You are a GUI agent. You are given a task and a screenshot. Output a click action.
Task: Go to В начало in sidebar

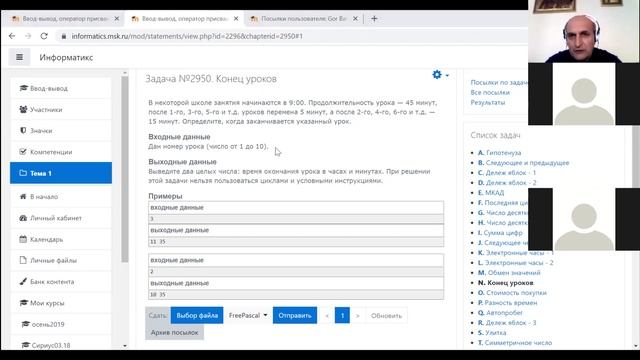(x=61, y=197)
